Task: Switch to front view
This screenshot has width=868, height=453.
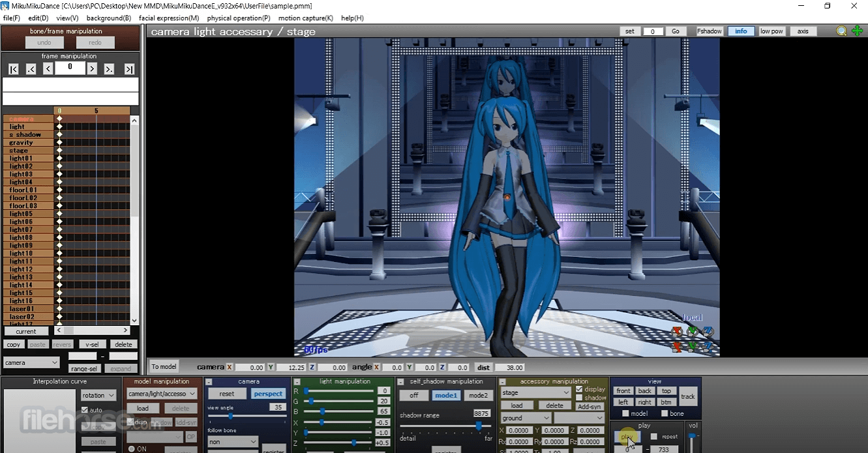Action: pyautogui.click(x=623, y=391)
